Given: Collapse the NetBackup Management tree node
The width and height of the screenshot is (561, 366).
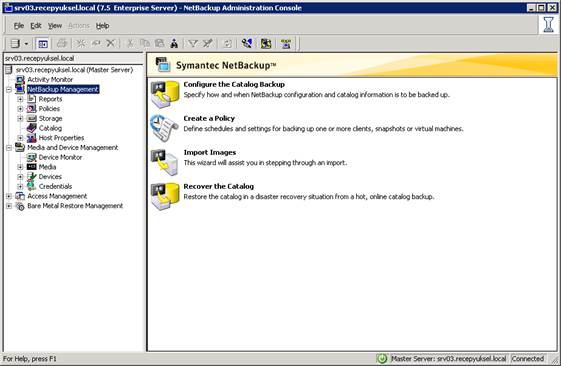Looking at the screenshot, I should tap(9, 89).
